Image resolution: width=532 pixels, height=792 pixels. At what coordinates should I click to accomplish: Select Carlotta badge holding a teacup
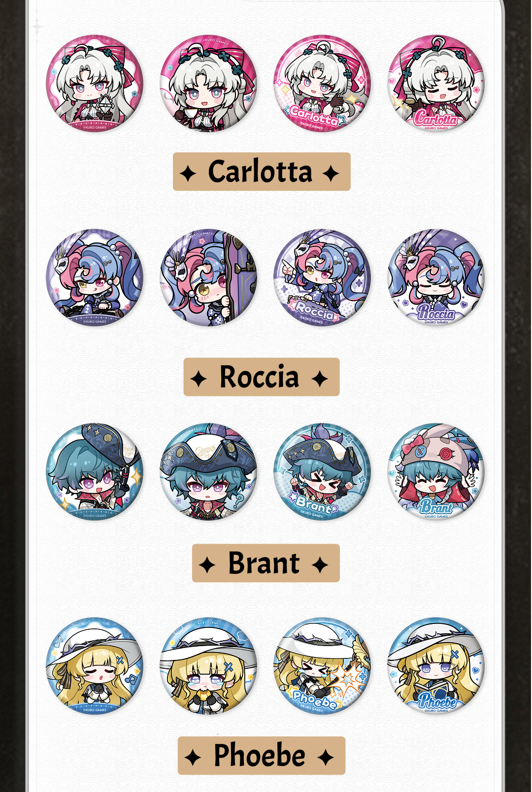point(208,83)
